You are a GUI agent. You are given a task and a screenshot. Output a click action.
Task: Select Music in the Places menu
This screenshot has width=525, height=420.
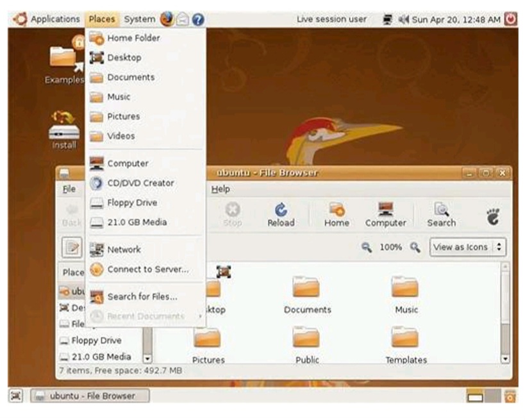click(x=146, y=97)
